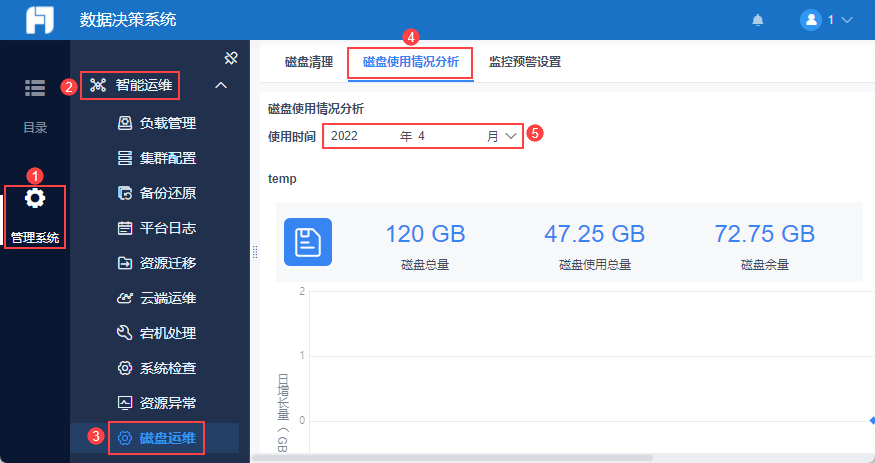This screenshot has width=875, height=463.
Task: Switch to the 磁盘清理 tab
Action: click(x=309, y=61)
